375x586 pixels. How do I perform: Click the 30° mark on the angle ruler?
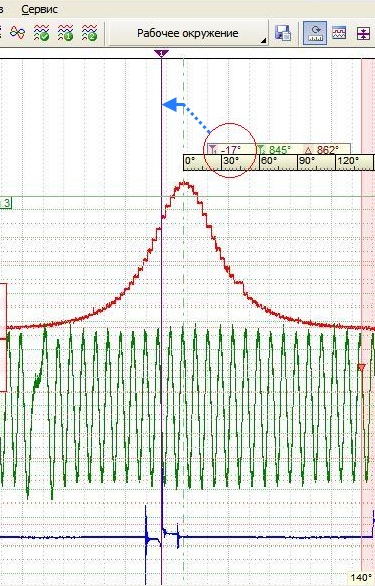(231, 161)
